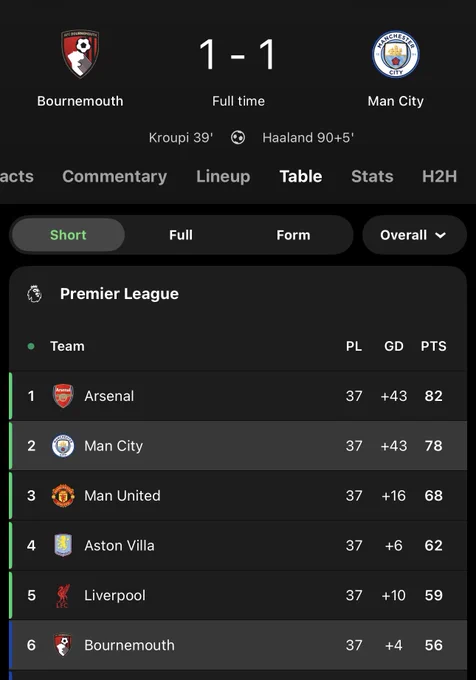Tap the Aston Villa club badge
Screen dimensions: 476x680
(63, 545)
